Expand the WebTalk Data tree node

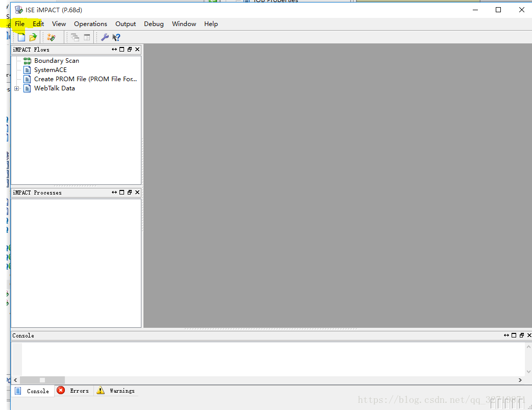pos(17,88)
